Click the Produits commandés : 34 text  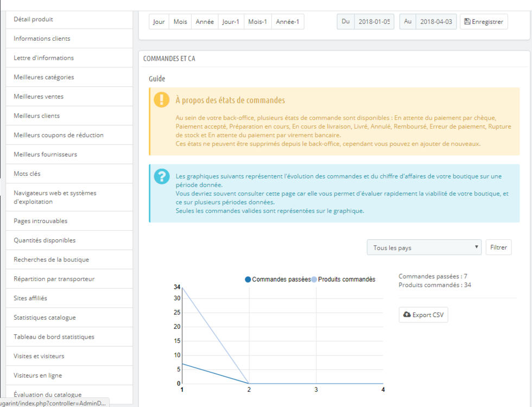pyautogui.click(x=435, y=285)
